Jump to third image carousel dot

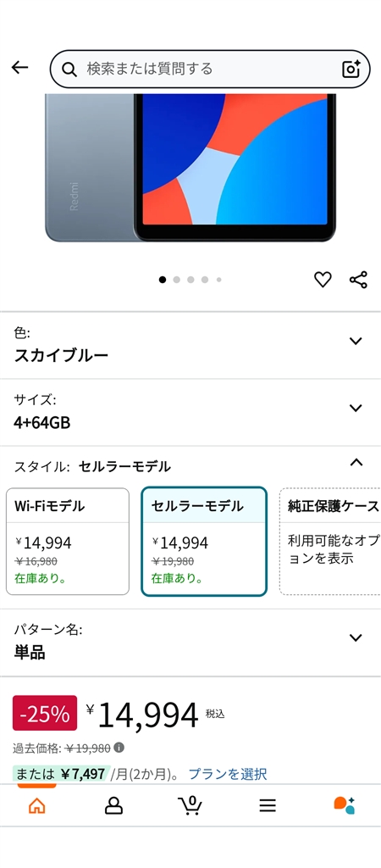click(190, 280)
